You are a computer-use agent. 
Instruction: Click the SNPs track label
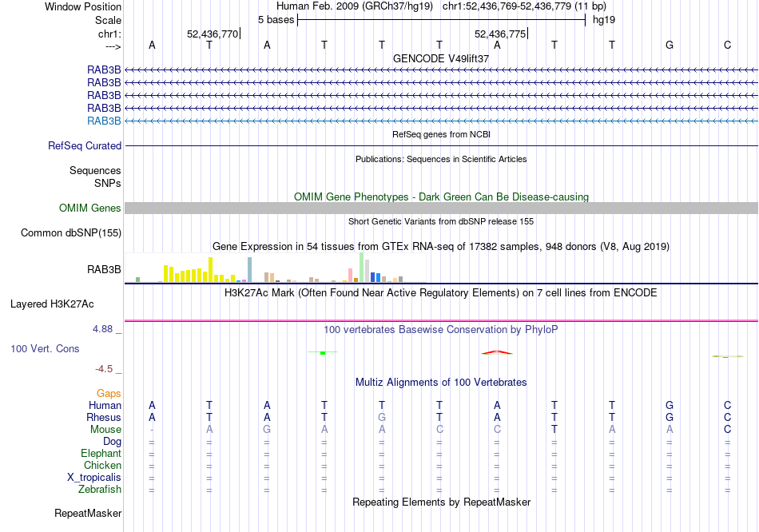(108, 183)
